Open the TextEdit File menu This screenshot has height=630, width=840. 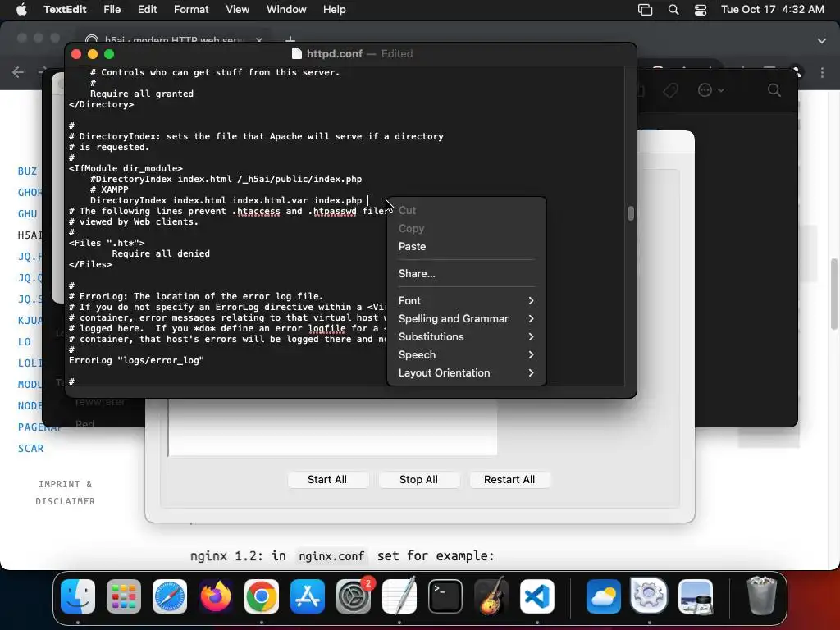click(112, 10)
